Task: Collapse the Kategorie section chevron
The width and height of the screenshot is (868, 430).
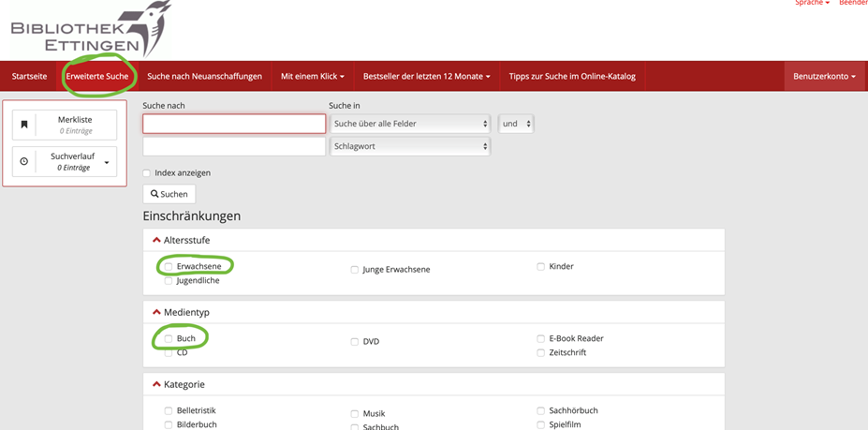Action: (156, 385)
